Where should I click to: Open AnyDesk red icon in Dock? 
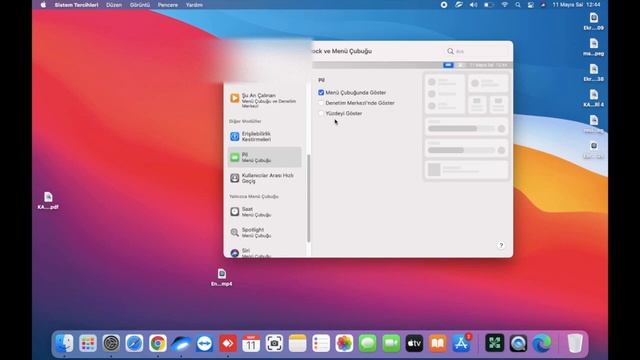pyautogui.click(x=228, y=343)
